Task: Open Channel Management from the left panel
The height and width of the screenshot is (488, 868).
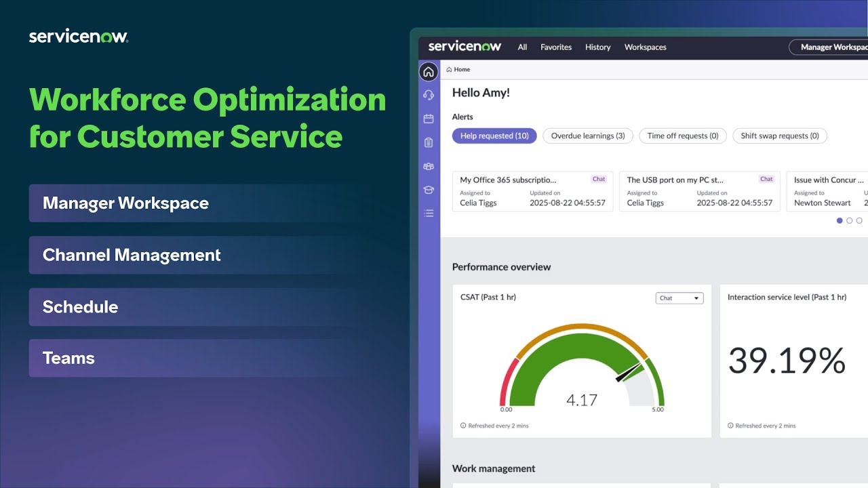Action: 132,255
